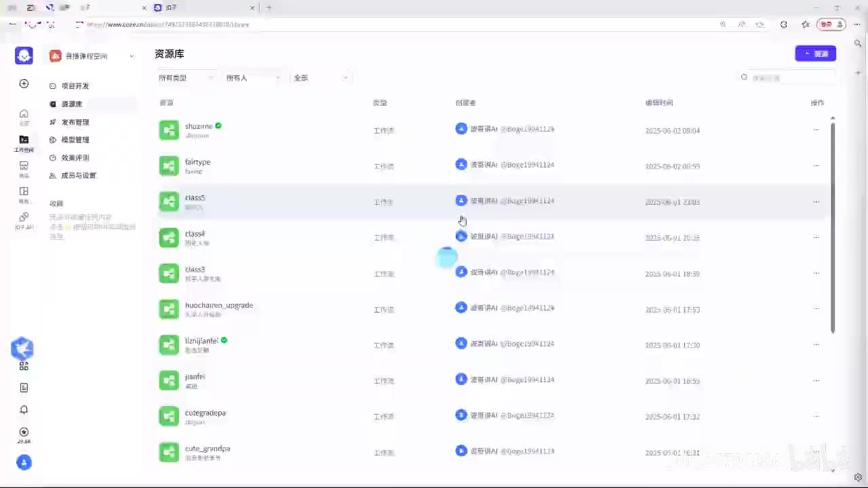Open more actions for shuzirne row
868x488 pixels.
coord(816,130)
